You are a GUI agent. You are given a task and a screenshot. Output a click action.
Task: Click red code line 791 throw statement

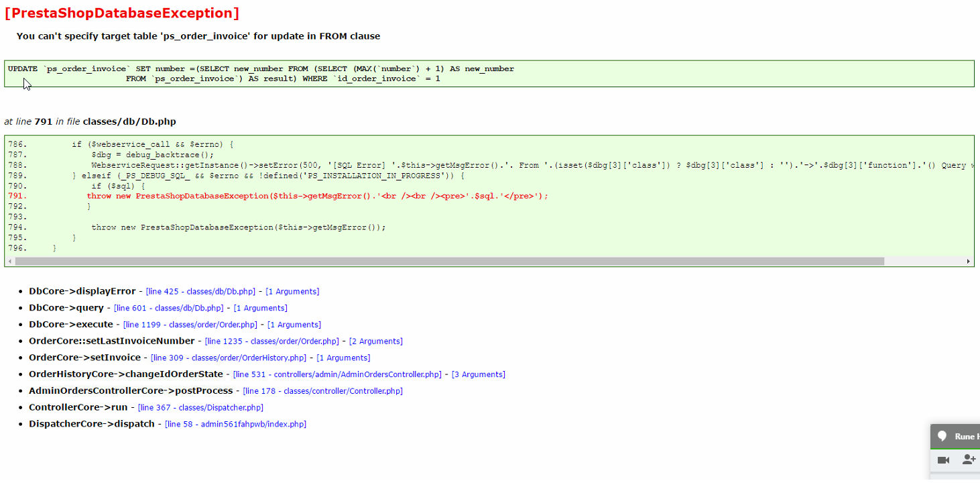tap(318, 196)
